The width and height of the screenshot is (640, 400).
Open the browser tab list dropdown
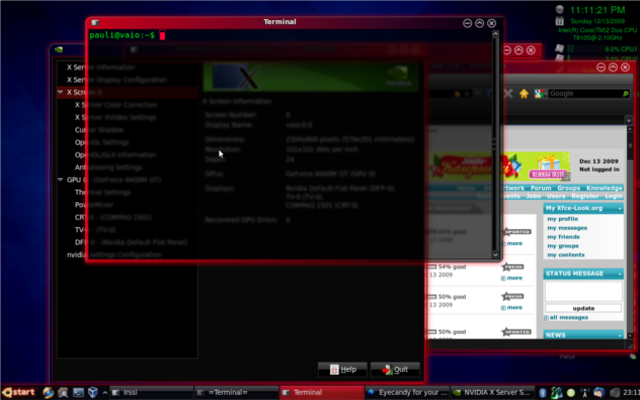click(x=629, y=120)
